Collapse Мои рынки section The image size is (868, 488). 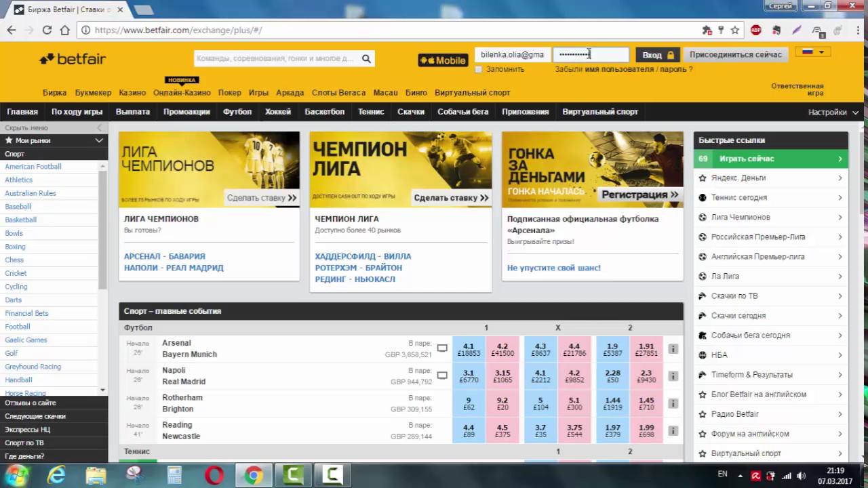coord(99,140)
